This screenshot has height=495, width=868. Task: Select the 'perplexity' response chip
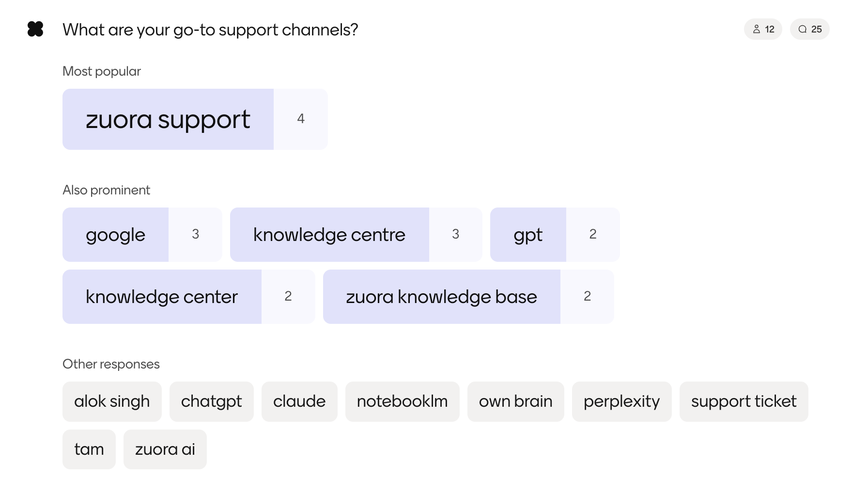click(621, 401)
